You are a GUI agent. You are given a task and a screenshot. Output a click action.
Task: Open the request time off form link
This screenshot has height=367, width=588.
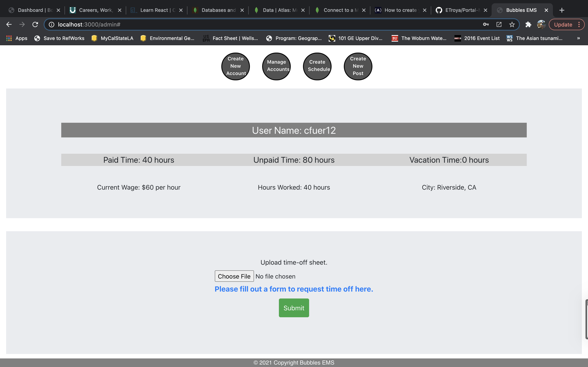click(x=294, y=289)
